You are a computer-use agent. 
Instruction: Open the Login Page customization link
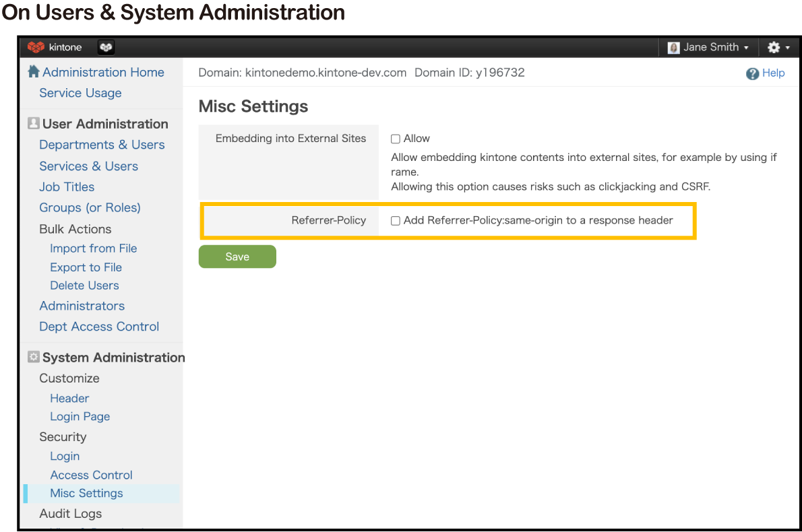(x=80, y=417)
